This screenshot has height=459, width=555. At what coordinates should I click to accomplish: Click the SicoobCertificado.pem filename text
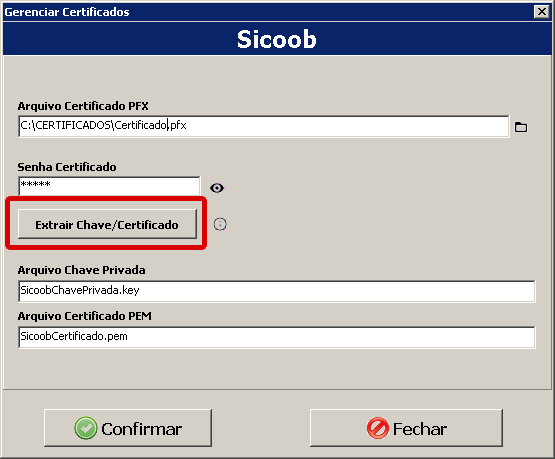coord(74,336)
